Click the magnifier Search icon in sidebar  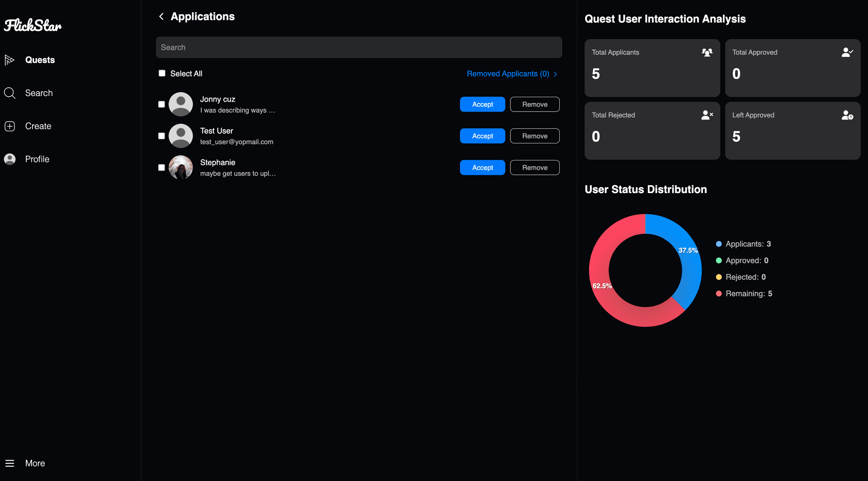[x=9, y=93]
